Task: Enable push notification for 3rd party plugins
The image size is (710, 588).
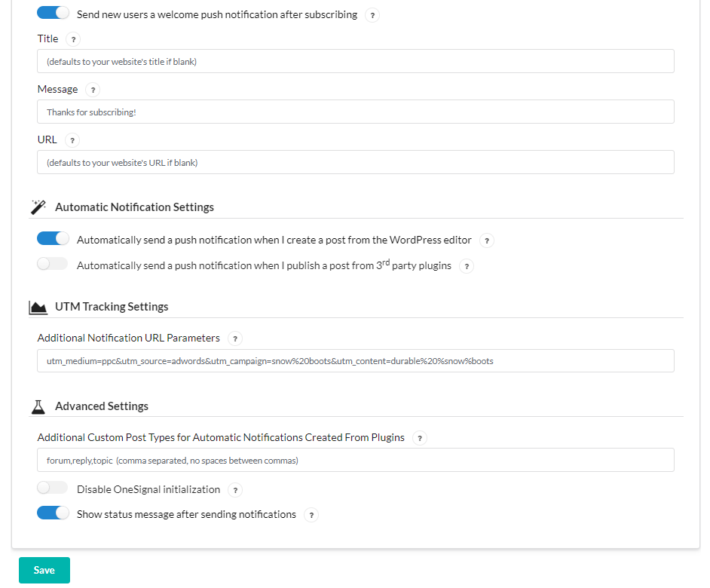Action: click(x=53, y=264)
